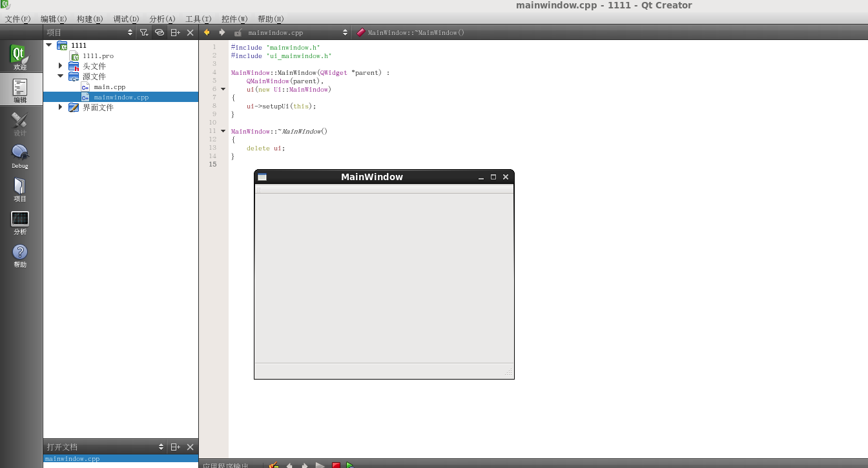Screen dimensions: 868x468
Task: Collapse the fold marker at line 11
Action: (222, 130)
